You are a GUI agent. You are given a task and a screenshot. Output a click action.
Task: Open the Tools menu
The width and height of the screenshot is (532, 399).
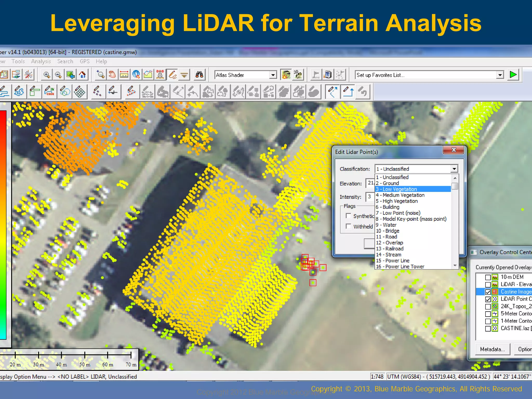pos(18,61)
